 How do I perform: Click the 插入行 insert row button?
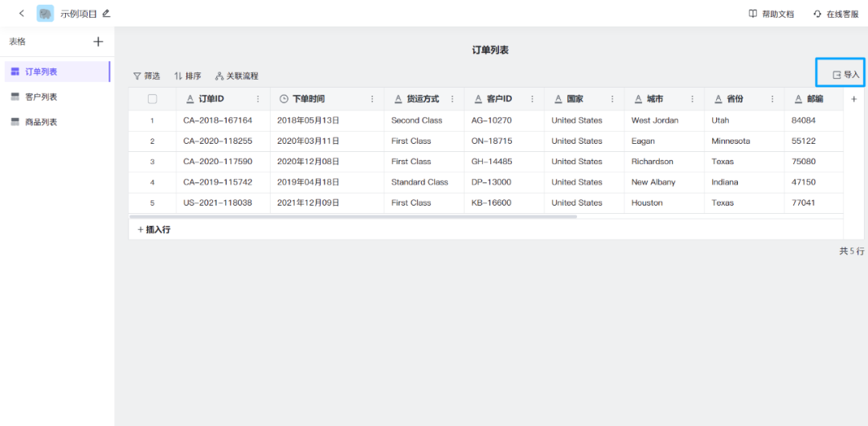[154, 229]
